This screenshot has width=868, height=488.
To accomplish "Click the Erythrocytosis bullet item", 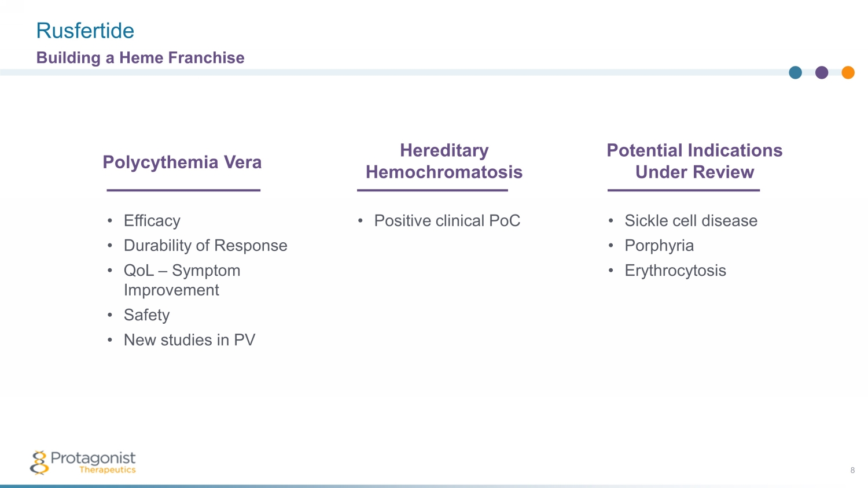I will point(675,271).
